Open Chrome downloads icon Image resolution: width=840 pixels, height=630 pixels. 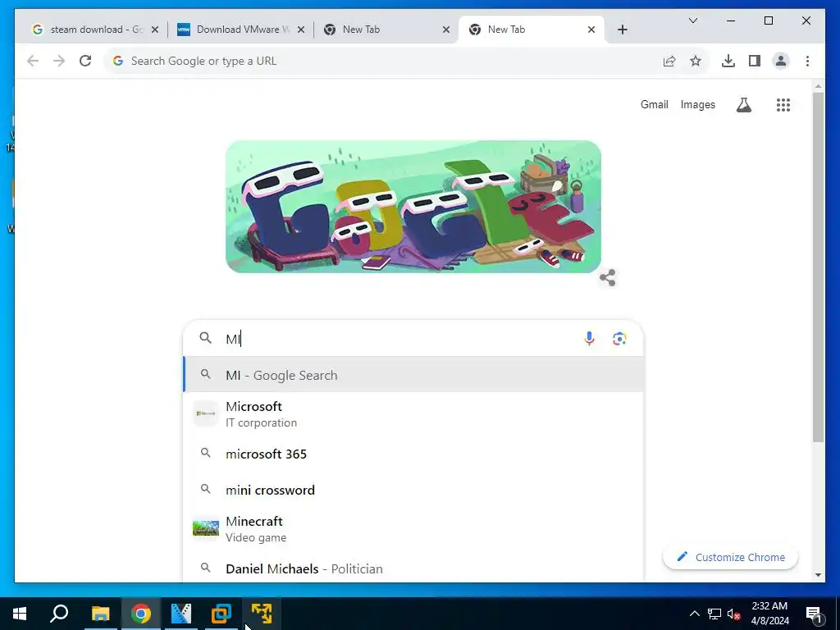click(x=728, y=61)
